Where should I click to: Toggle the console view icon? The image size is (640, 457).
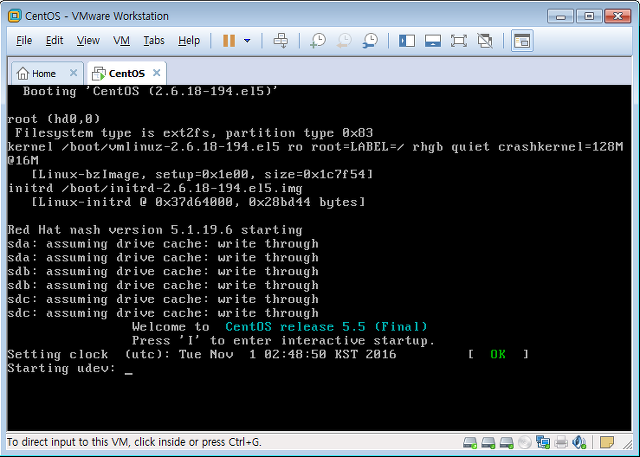point(522,41)
